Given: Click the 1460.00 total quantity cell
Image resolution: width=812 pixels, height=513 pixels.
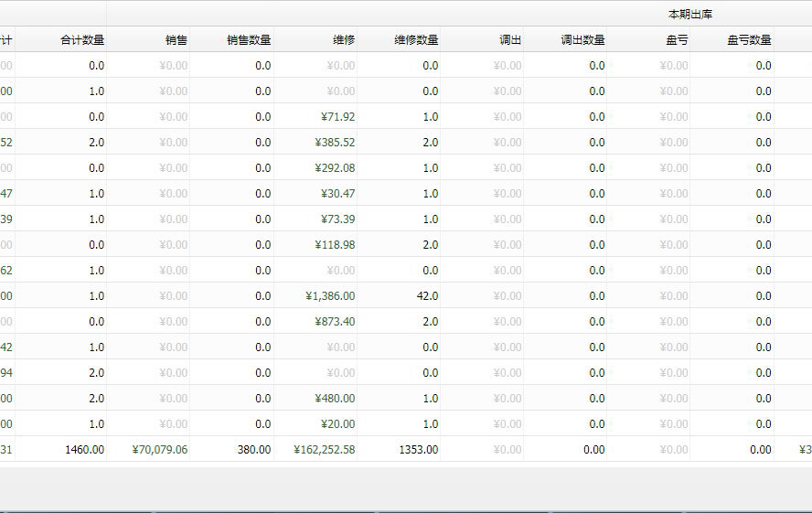Looking at the screenshot, I should tap(83, 450).
